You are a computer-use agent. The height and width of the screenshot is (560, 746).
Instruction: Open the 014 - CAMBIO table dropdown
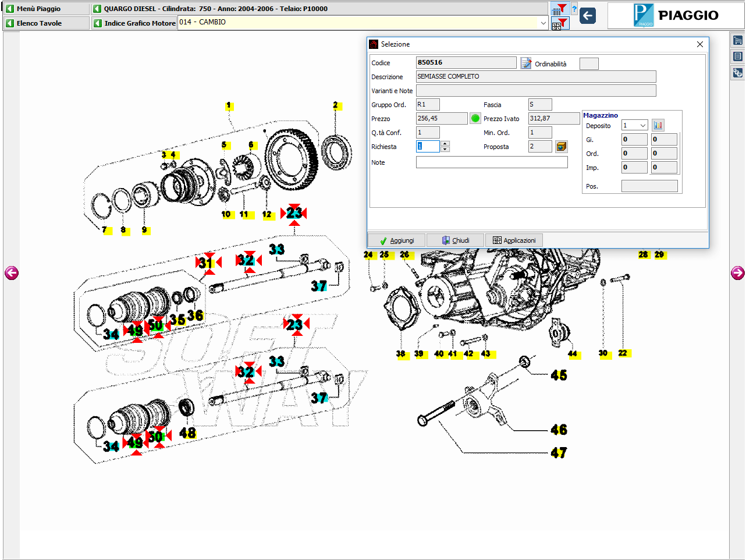(x=543, y=23)
